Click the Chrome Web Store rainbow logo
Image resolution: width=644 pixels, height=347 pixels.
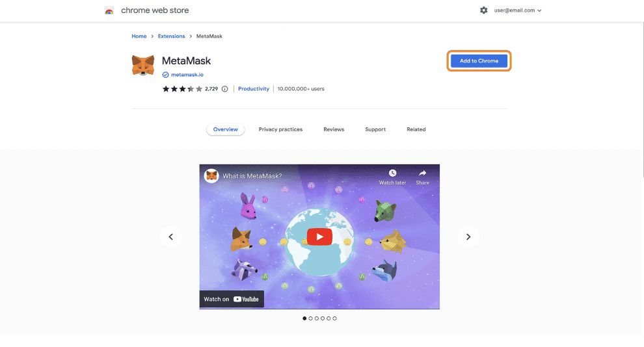click(x=109, y=10)
